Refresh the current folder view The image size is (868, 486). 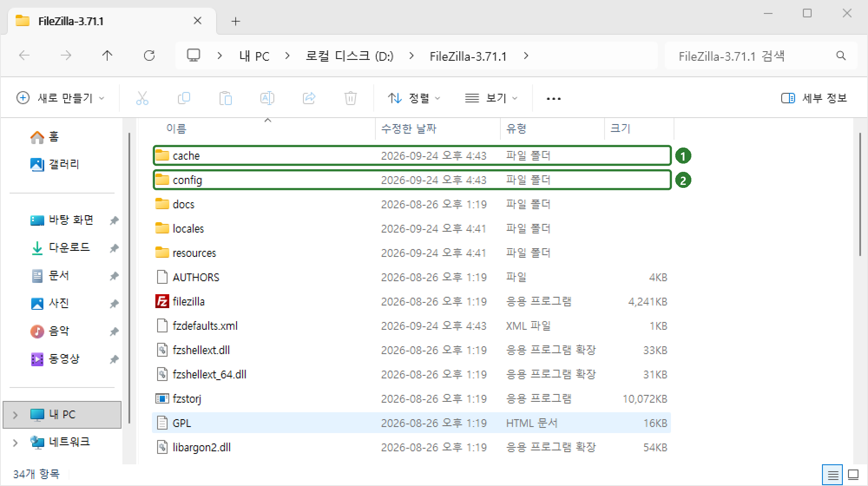coord(149,56)
